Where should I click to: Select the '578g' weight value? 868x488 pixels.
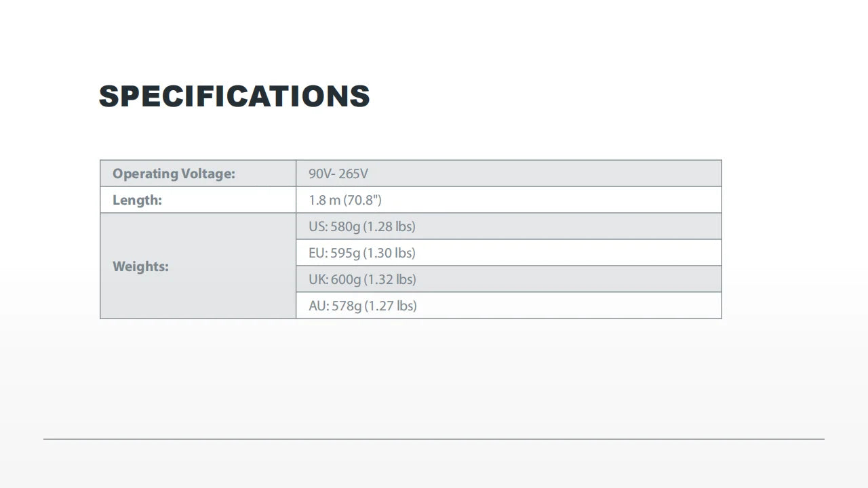346,306
